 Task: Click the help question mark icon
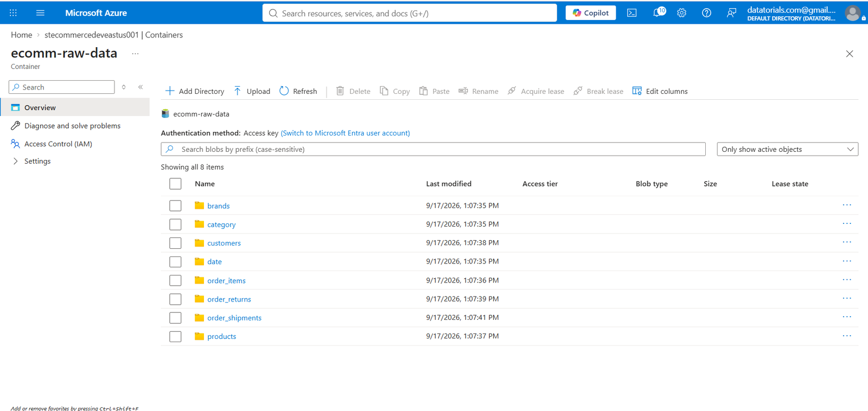click(706, 13)
